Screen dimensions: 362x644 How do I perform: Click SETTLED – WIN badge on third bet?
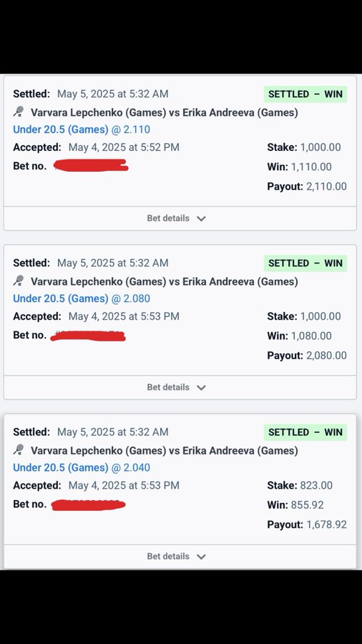[x=305, y=432]
